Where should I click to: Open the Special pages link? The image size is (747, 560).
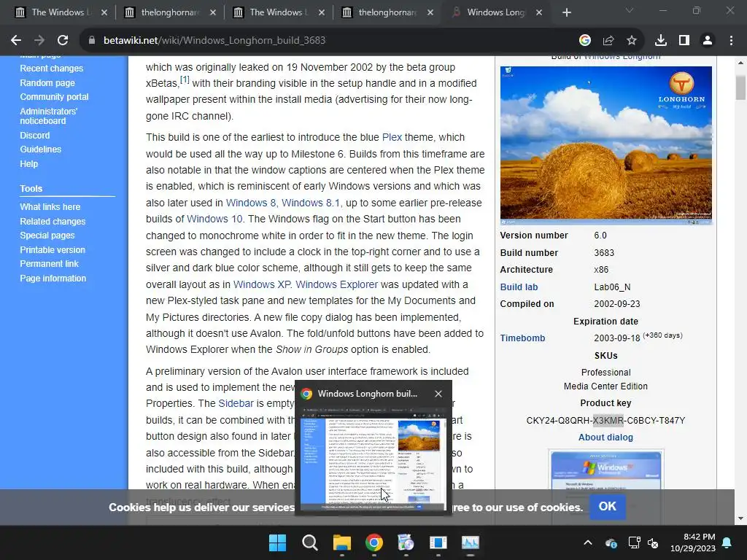(47, 236)
